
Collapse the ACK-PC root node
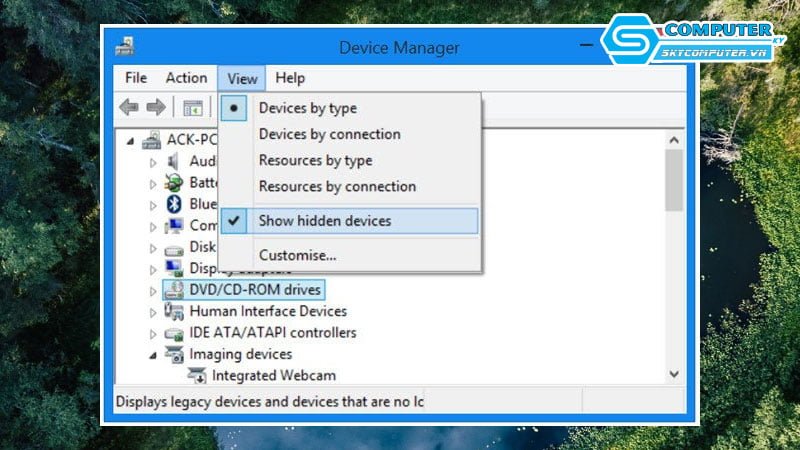(x=131, y=141)
